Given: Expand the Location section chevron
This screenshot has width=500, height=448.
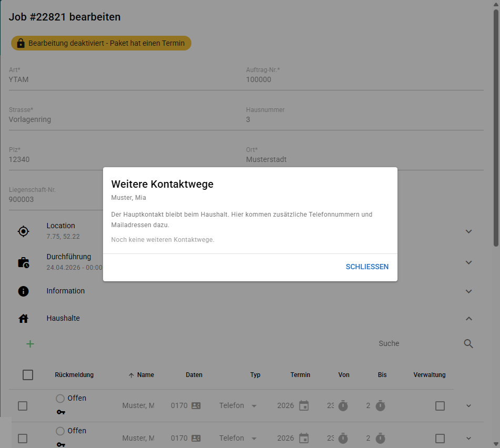Looking at the screenshot, I should click(x=468, y=231).
